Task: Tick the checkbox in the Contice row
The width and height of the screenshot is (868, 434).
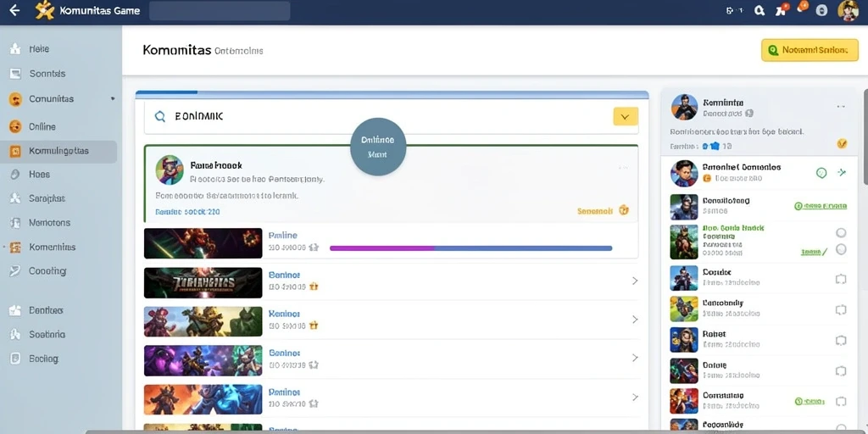Action: pos(841,279)
